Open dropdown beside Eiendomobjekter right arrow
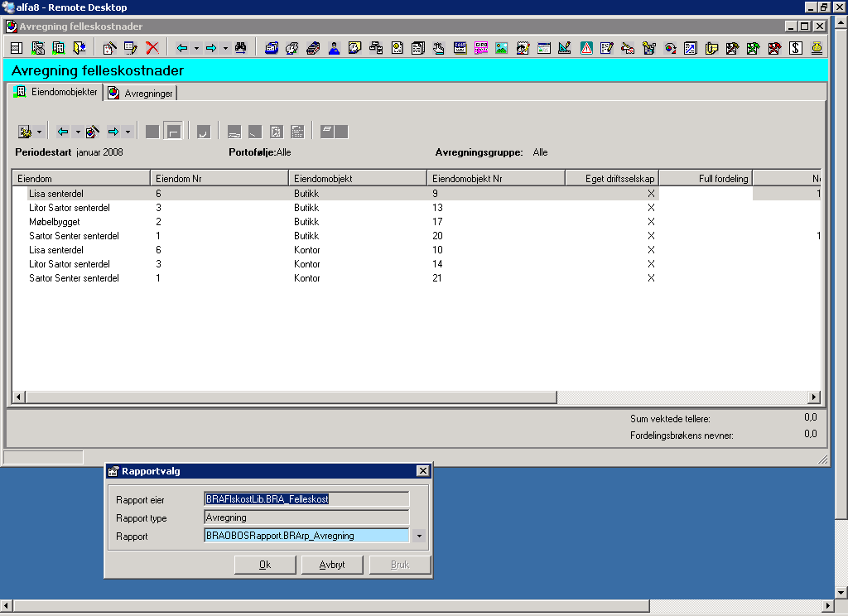This screenshot has width=848, height=616. (128, 132)
